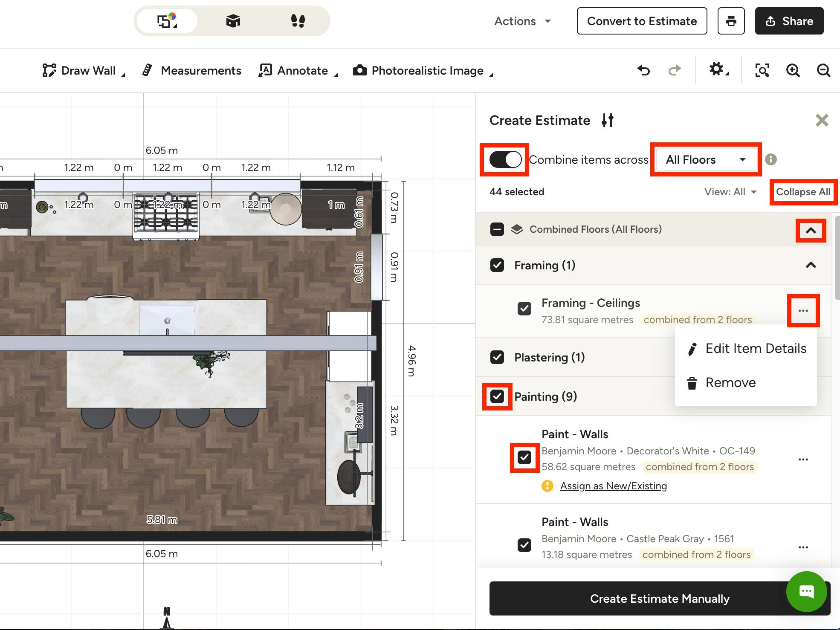Open estimate filter sliders icon

608,120
